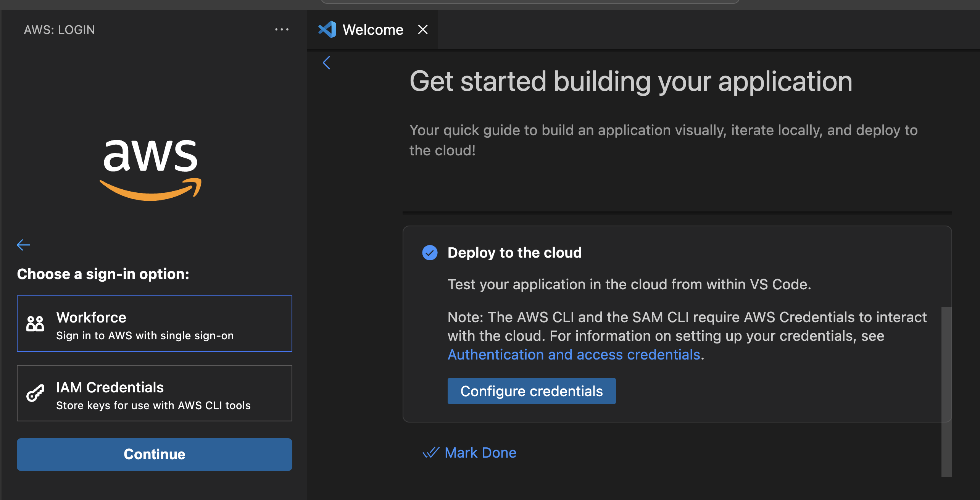Click 'Store keys for use with AWS CLI tools'
Screen dimensions: 980x500
point(153,405)
